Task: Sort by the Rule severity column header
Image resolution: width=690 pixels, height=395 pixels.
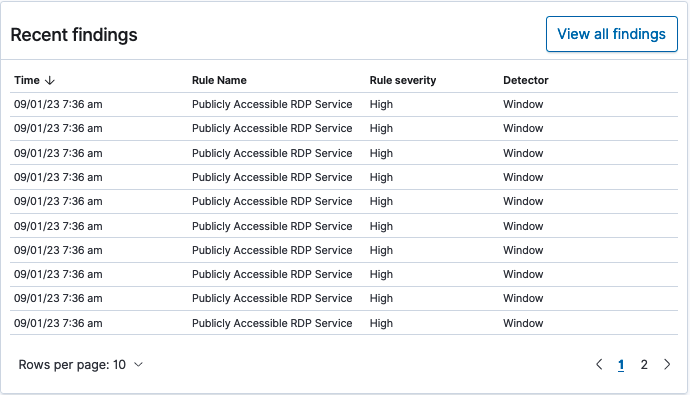Action: tap(403, 80)
